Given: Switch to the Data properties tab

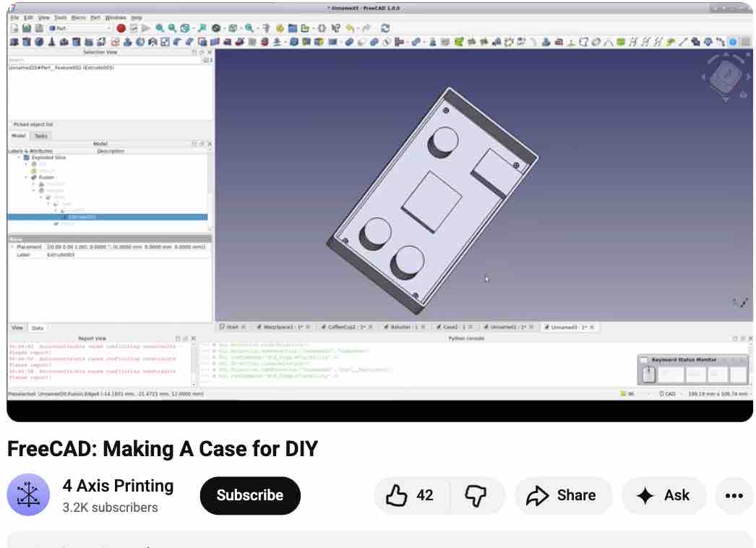Looking at the screenshot, I should 38,327.
